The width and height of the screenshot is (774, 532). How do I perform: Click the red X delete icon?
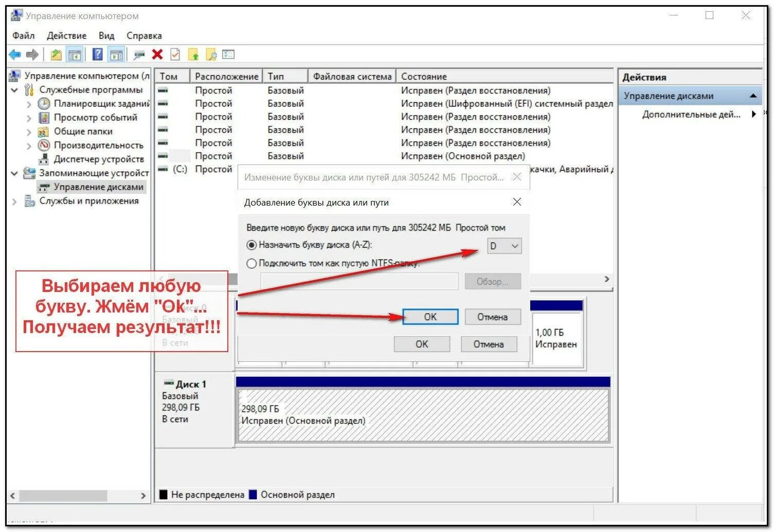pyautogui.click(x=157, y=54)
